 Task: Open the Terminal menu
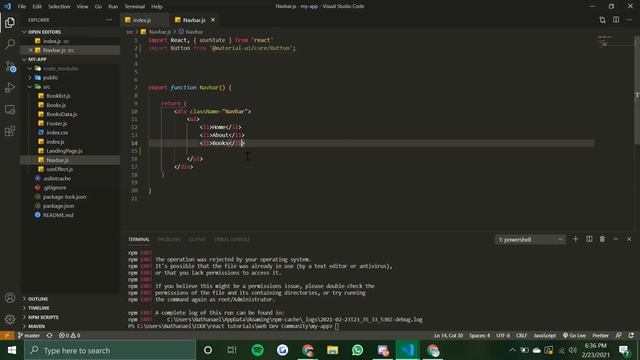(135, 7)
